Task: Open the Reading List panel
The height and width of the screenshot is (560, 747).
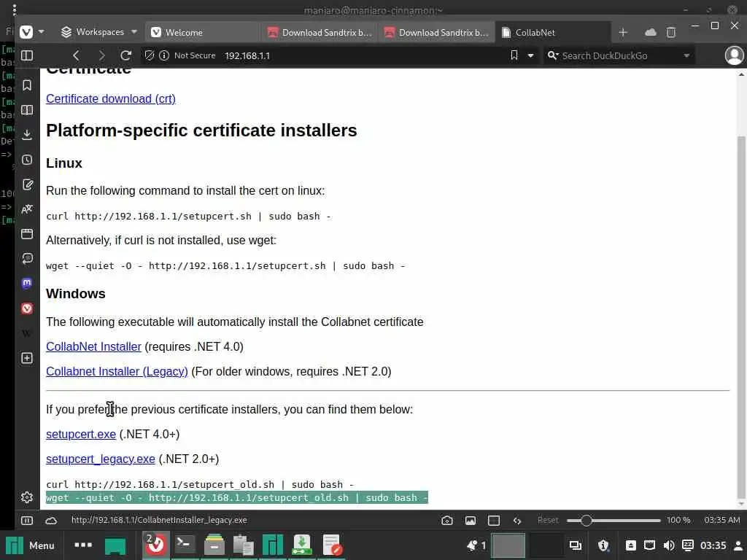Action: 27,110
